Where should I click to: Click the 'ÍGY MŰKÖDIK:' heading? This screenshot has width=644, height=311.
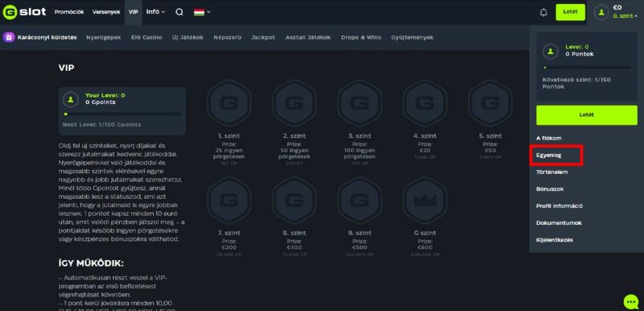tap(91, 263)
